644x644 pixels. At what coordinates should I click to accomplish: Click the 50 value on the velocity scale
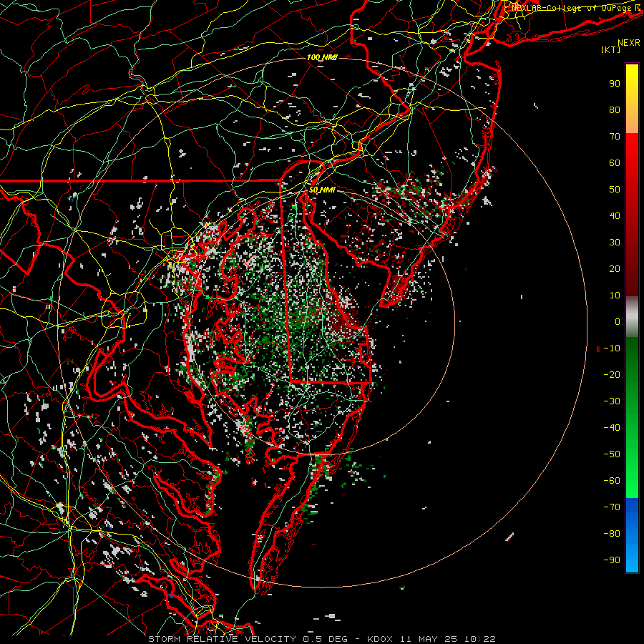(615, 190)
